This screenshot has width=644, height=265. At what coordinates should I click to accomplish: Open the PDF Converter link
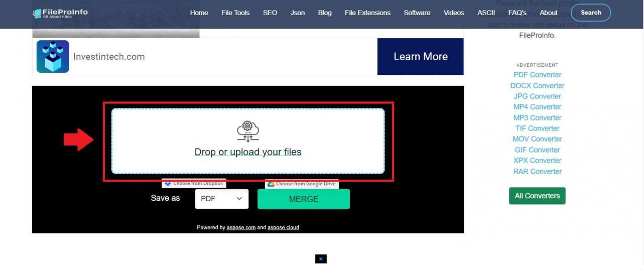click(538, 75)
